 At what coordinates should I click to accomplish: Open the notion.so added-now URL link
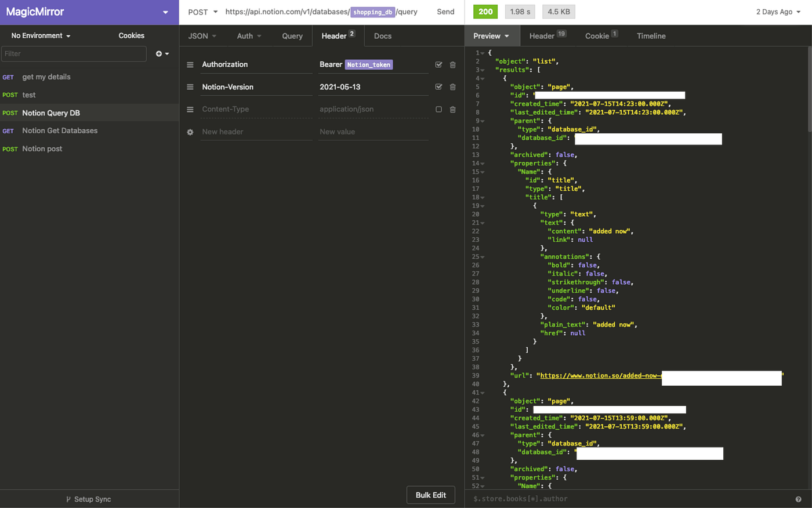coord(600,376)
